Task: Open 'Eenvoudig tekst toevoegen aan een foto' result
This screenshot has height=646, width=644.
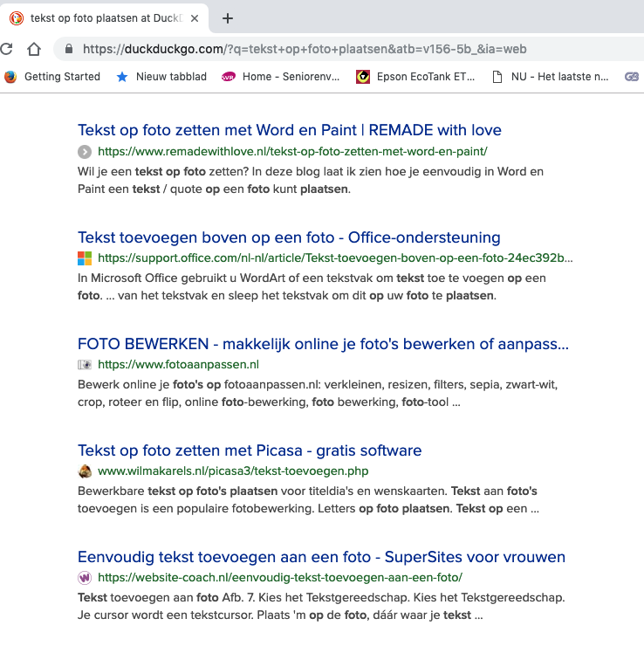Action: point(322,557)
